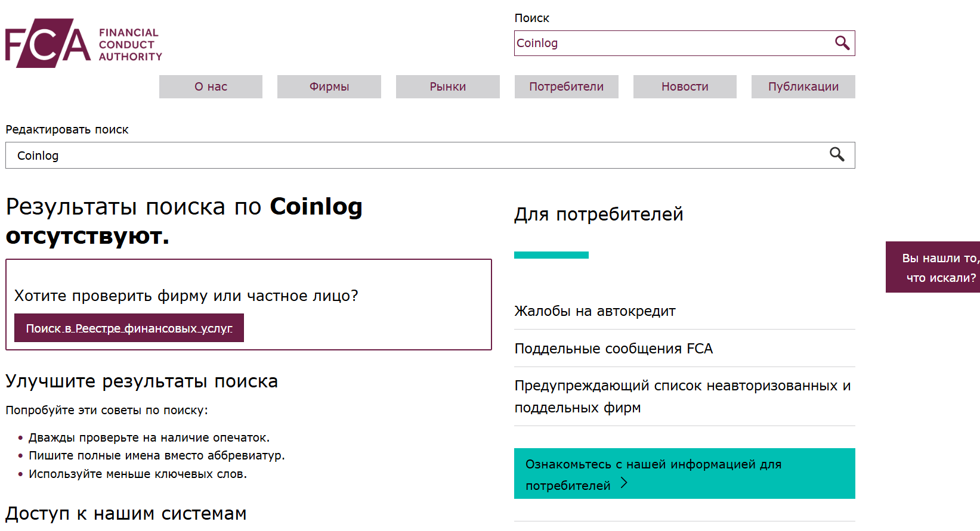Open the Фирмы menu
980x531 pixels.
pos(329,86)
